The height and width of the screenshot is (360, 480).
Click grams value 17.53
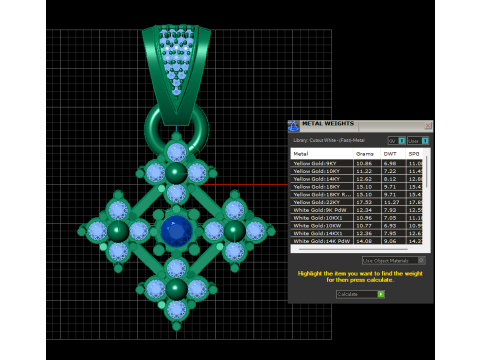pyautogui.click(x=364, y=202)
